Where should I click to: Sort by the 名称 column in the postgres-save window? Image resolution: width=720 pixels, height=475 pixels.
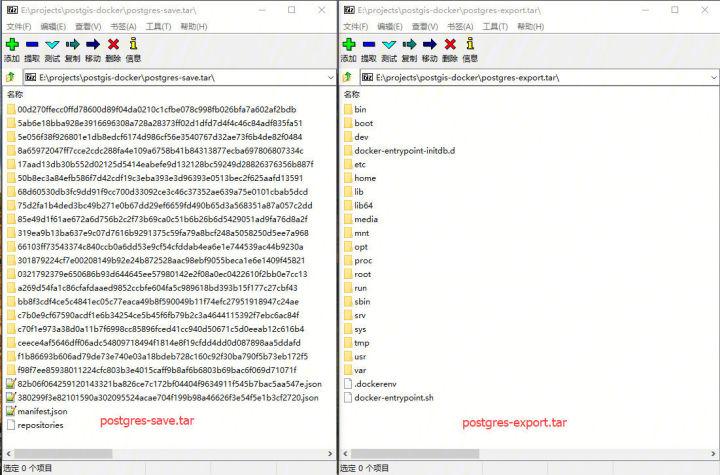click(18, 94)
